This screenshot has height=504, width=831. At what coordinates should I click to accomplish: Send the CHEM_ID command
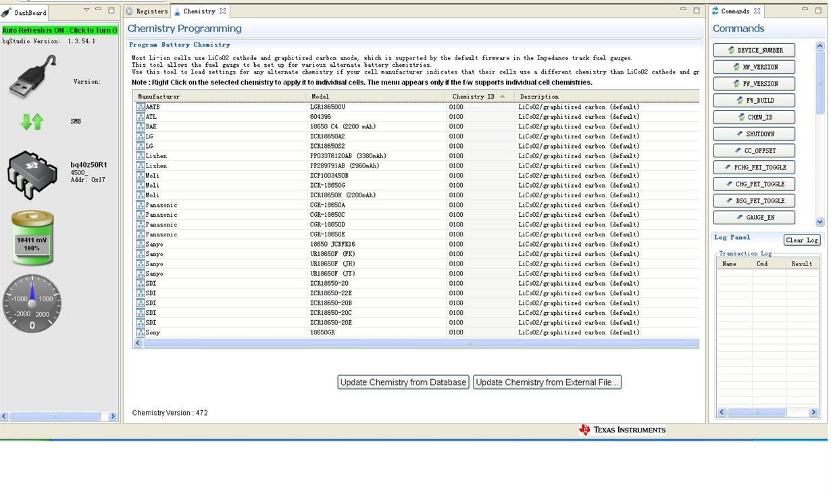[x=754, y=117]
